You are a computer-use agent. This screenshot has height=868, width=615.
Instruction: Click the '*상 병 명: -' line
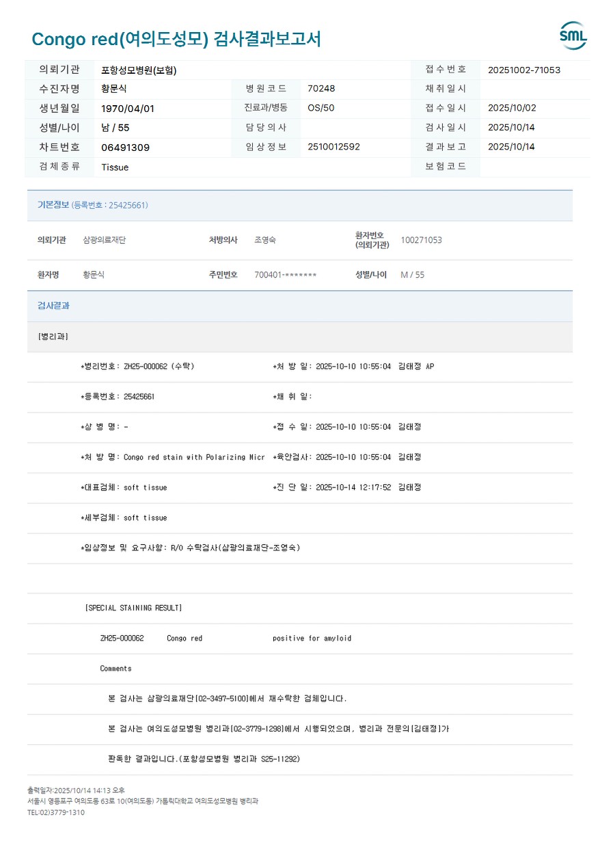[104, 427]
